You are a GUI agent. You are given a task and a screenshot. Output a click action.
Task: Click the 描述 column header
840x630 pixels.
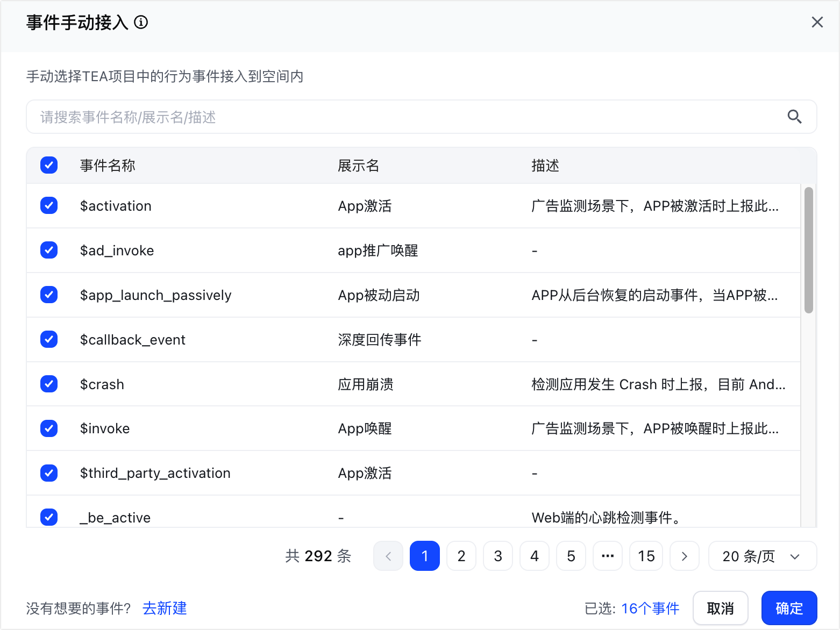click(545, 166)
